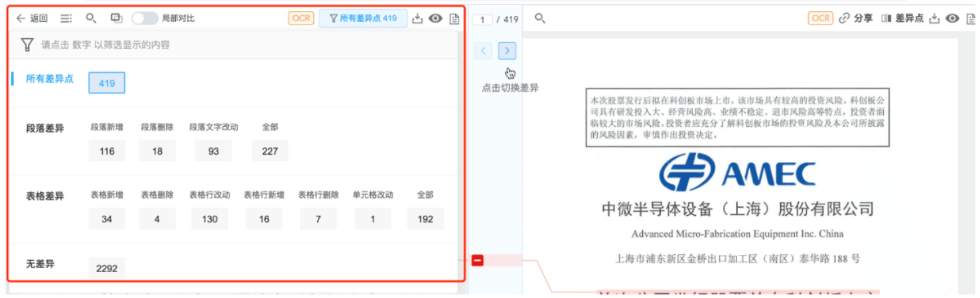Click the document page icon in the left pane
Viewport: 980px width, 298px height.
pyautogui.click(x=455, y=19)
